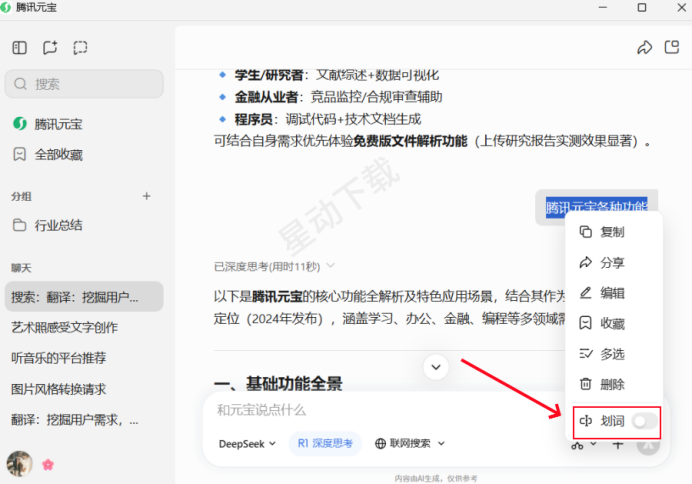Image resolution: width=692 pixels, height=484 pixels.
Task: Choose 删除 from the context menu
Action: point(613,384)
